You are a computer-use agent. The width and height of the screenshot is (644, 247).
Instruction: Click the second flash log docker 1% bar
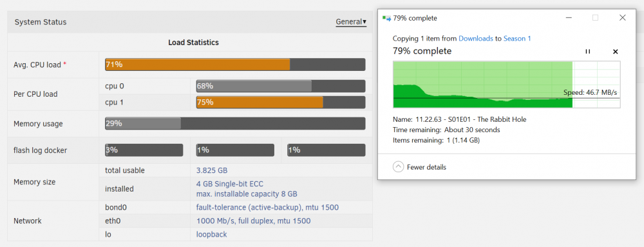point(235,150)
